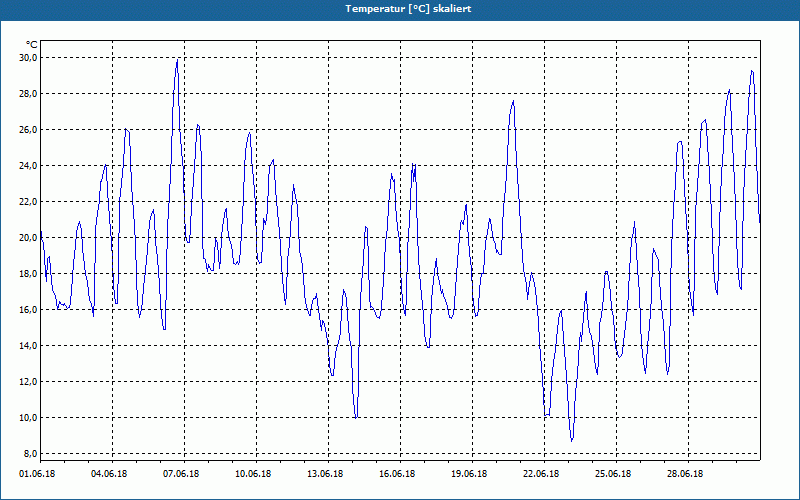Click the 'Temperatur [°C] skaliert' title bar
The width and height of the screenshot is (800, 500).
400,9
